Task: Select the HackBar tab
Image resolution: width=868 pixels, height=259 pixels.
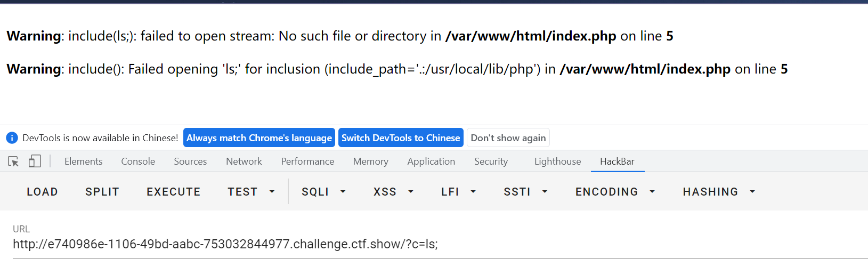Action: click(617, 161)
